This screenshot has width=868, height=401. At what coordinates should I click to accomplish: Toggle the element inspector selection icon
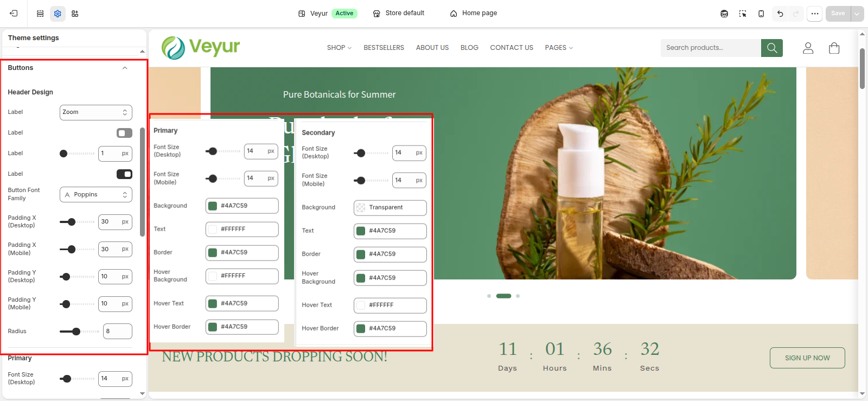click(x=743, y=14)
